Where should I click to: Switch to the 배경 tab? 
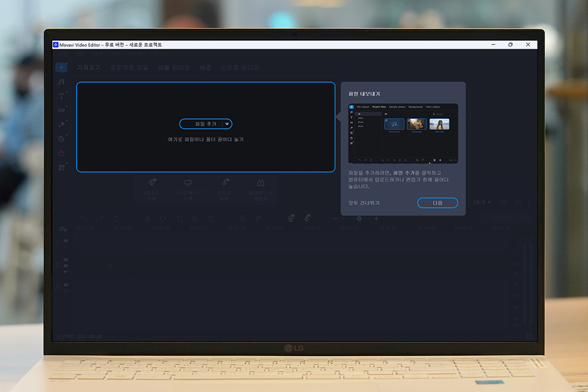(x=205, y=68)
